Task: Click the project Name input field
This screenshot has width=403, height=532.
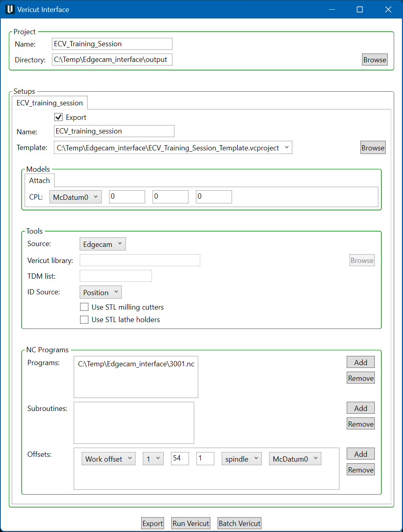Action: click(x=112, y=44)
